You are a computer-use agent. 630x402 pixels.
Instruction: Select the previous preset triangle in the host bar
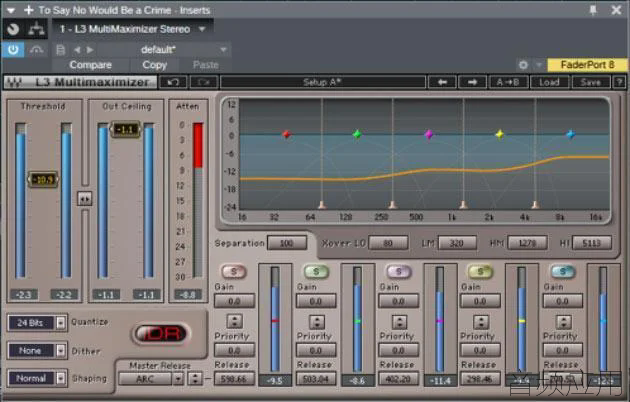tap(77, 50)
